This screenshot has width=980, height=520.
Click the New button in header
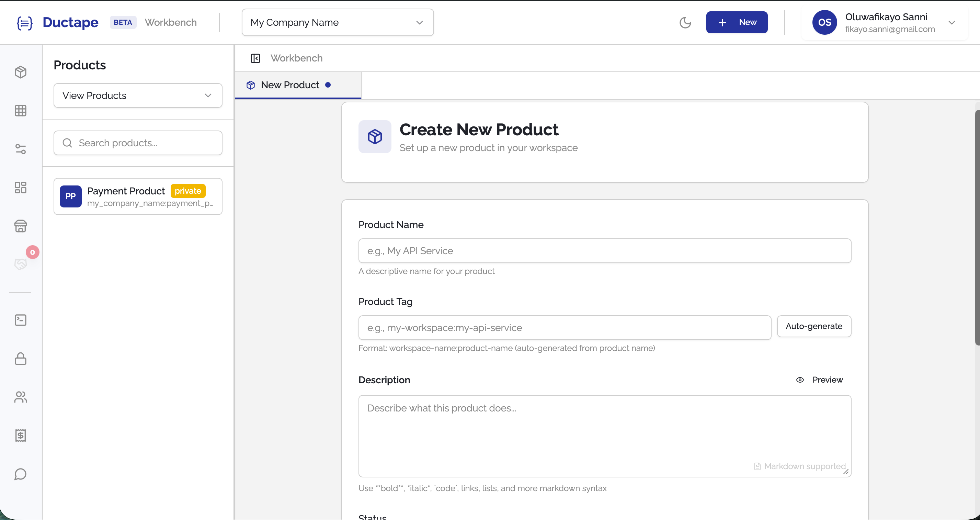pos(737,22)
